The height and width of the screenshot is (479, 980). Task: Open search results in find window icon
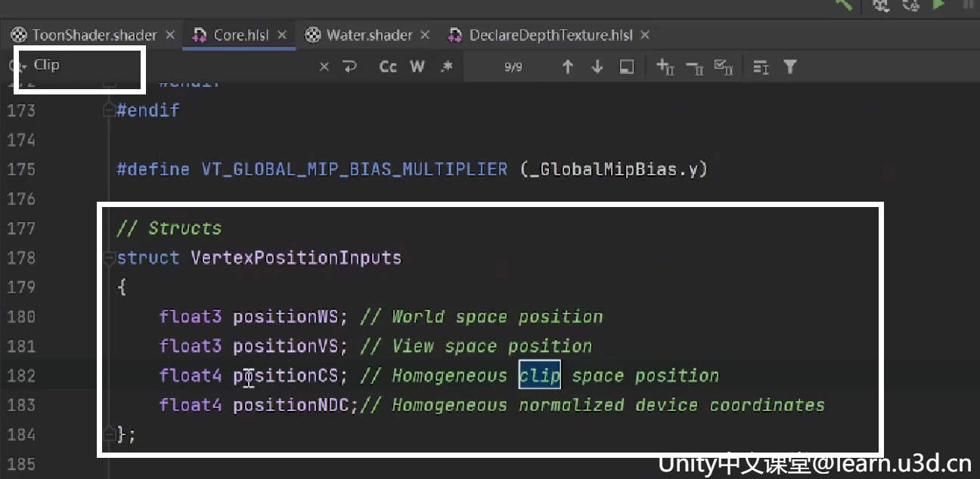coord(626,66)
